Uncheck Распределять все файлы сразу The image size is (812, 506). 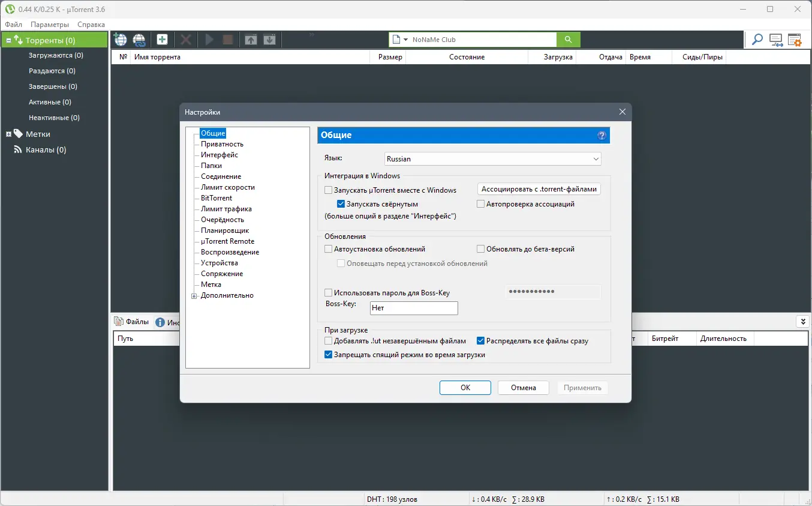(480, 341)
